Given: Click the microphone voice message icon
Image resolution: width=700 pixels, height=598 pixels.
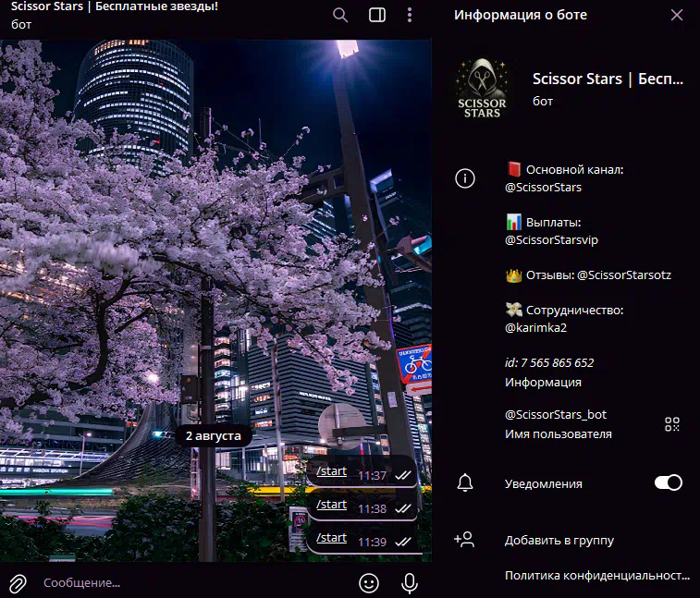Looking at the screenshot, I should [x=410, y=583].
